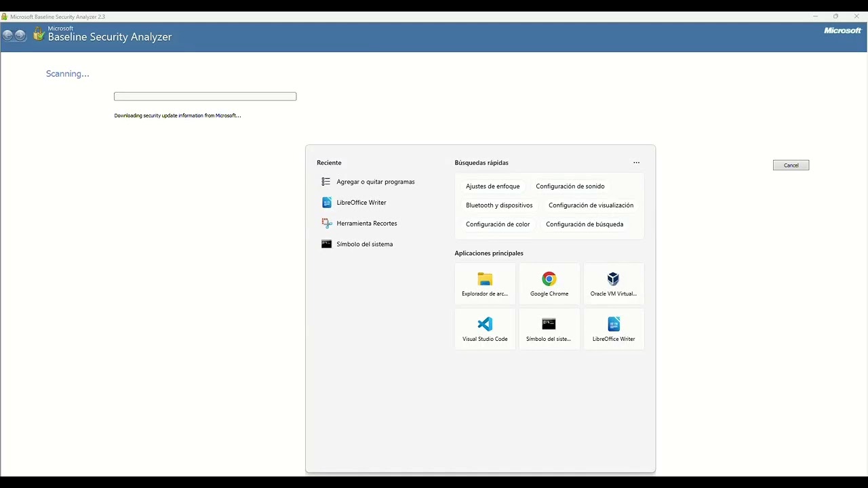Click the Scanning... status title
This screenshot has height=488, width=868.
tap(68, 74)
